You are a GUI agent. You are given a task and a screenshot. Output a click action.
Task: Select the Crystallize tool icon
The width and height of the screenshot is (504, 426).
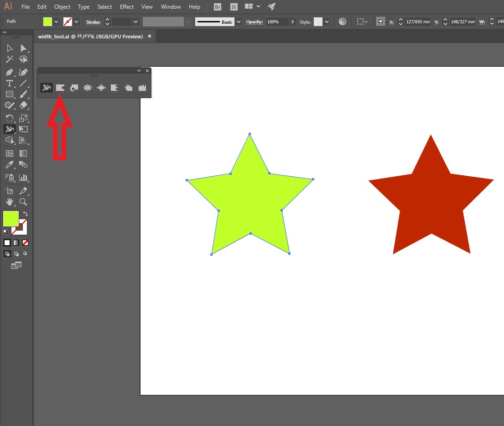(129, 88)
